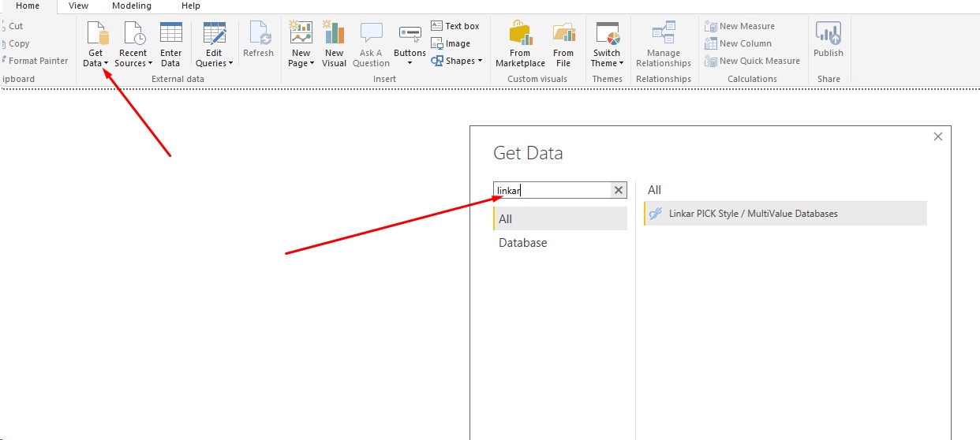Insert a New Visual chart
The image size is (980, 440).
pyautogui.click(x=334, y=44)
